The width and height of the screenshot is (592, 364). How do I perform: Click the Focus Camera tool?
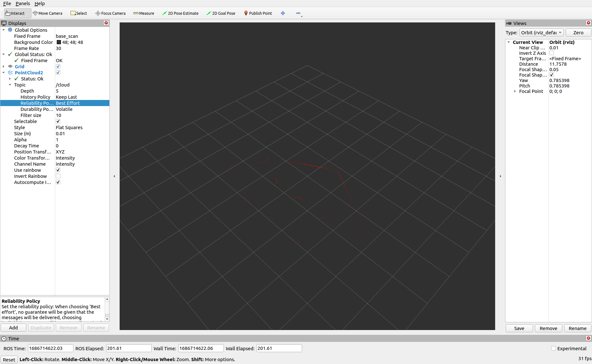pos(110,13)
